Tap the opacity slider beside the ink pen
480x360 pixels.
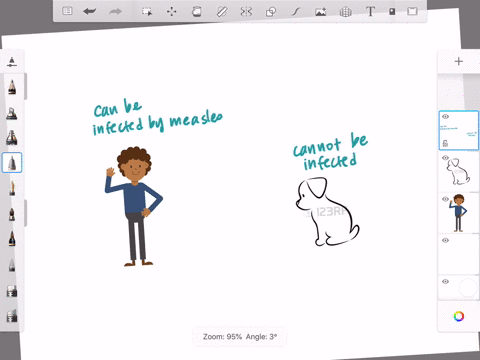[x=25, y=213]
